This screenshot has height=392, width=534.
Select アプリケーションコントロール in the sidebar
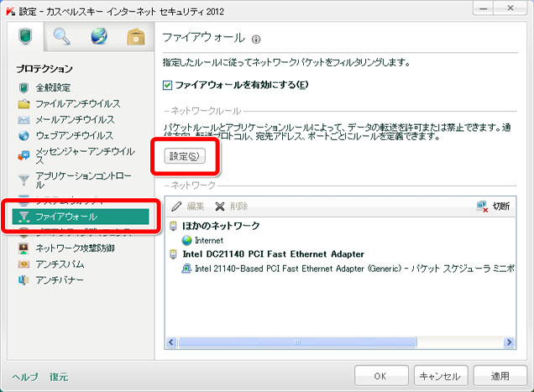[83, 180]
